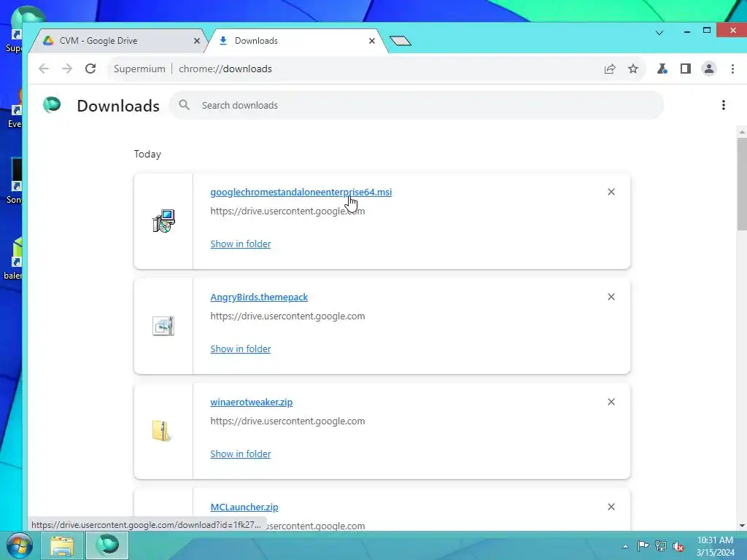Click the Supermium site label in address bar
747x560 pixels.
click(x=139, y=69)
